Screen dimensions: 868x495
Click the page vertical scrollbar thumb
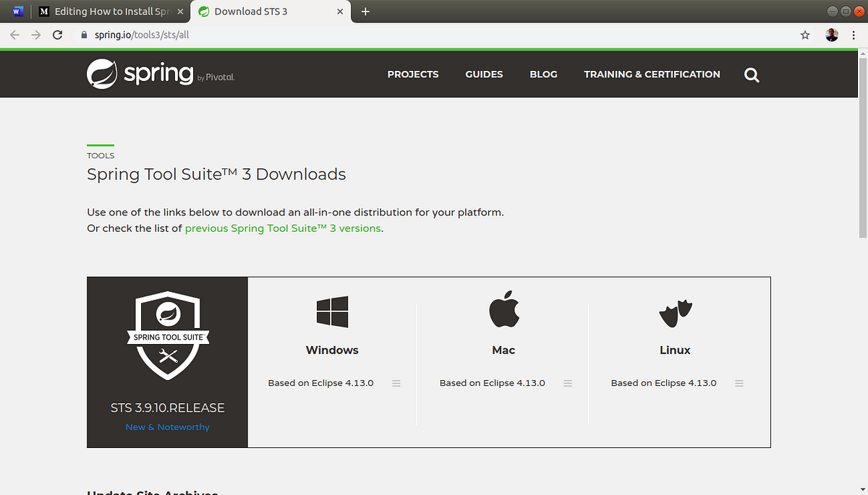click(862, 148)
